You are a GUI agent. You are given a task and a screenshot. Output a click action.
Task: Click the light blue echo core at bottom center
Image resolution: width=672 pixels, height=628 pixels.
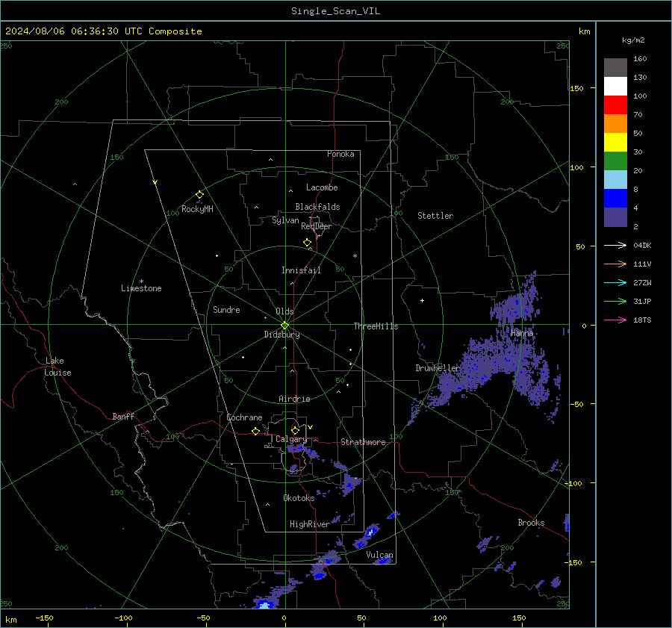coord(264,606)
